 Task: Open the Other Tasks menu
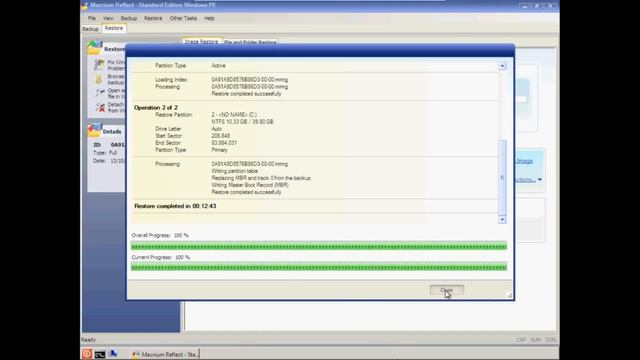coord(183,18)
